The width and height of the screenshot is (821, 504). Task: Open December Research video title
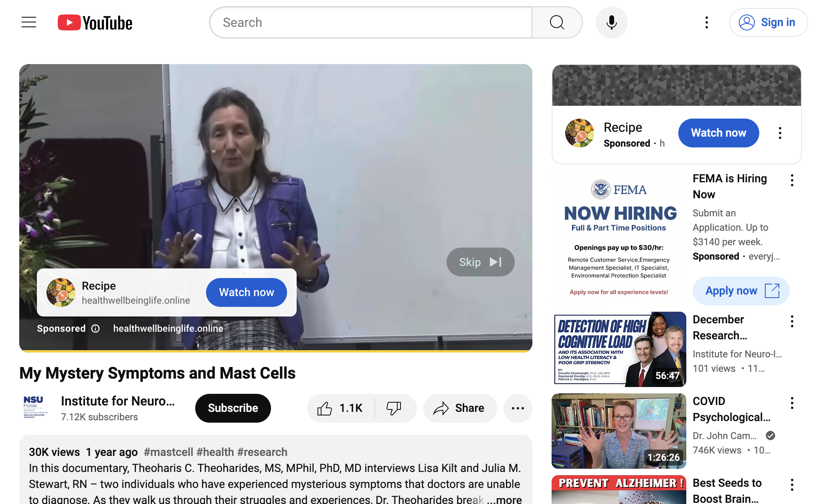click(x=720, y=327)
